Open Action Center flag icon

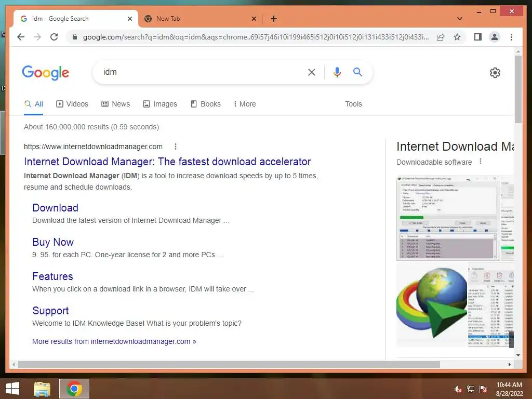483,389
